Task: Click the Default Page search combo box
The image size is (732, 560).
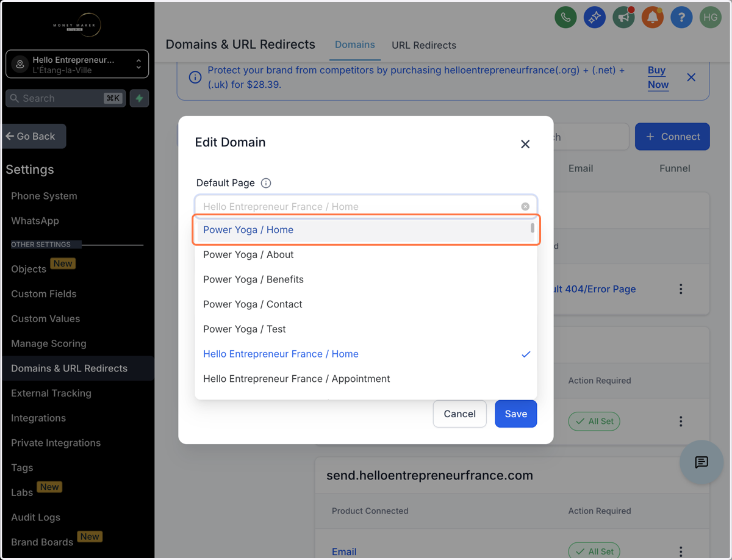Action: pos(366,207)
